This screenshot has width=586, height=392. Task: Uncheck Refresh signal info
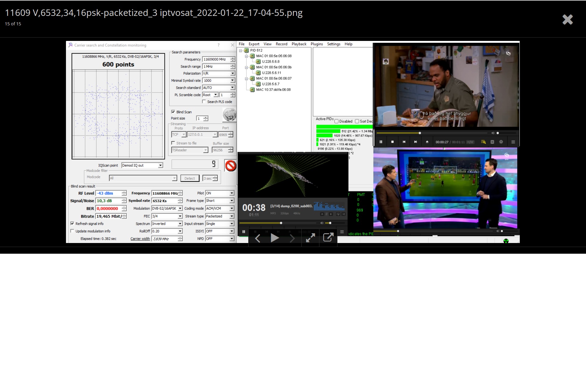point(72,223)
